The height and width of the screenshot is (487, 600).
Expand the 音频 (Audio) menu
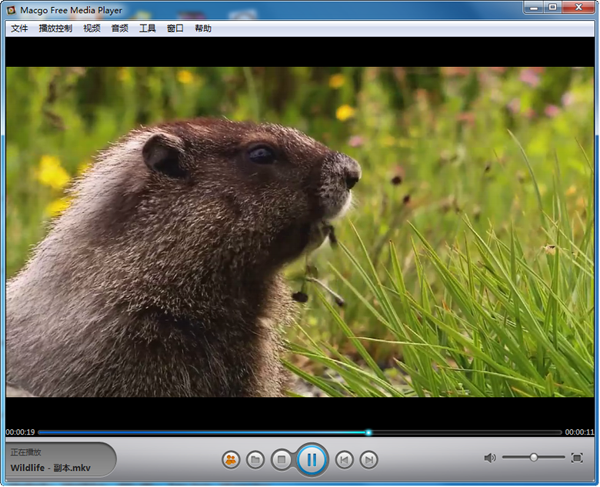pyautogui.click(x=120, y=29)
